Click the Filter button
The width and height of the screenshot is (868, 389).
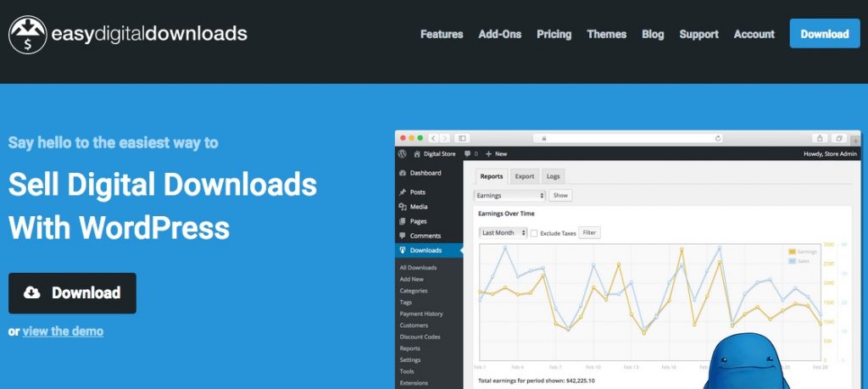pos(590,233)
